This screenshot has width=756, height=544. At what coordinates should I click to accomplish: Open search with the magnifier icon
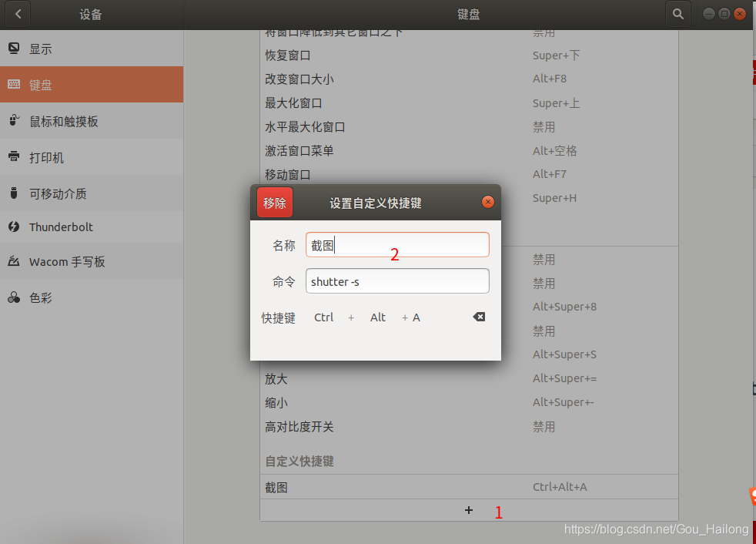coord(678,14)
